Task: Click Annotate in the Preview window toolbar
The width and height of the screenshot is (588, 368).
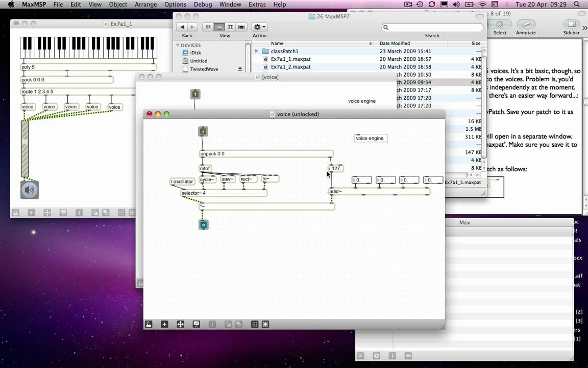Action: pyautogui.click(x=526, y=25)
